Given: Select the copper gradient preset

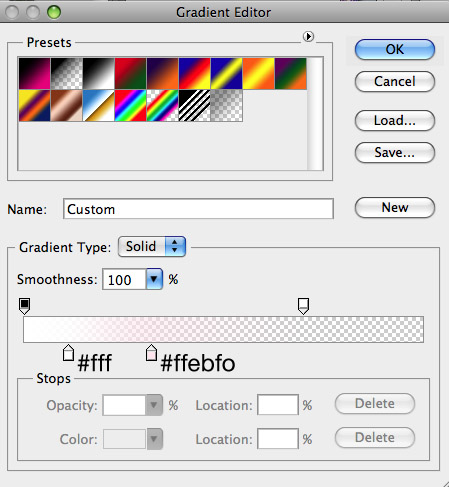Looking at the screenshot, I should click(67, 105).
